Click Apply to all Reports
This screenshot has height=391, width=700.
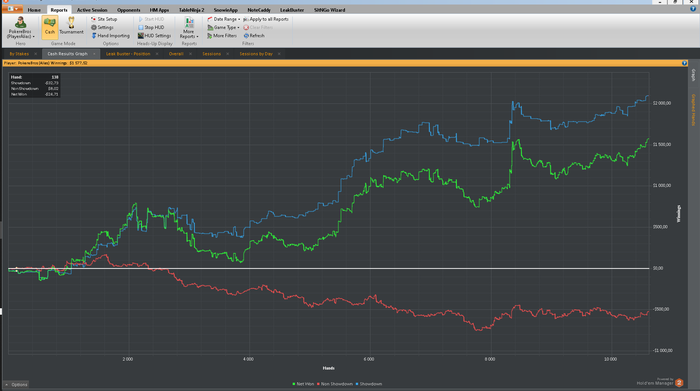266,19
